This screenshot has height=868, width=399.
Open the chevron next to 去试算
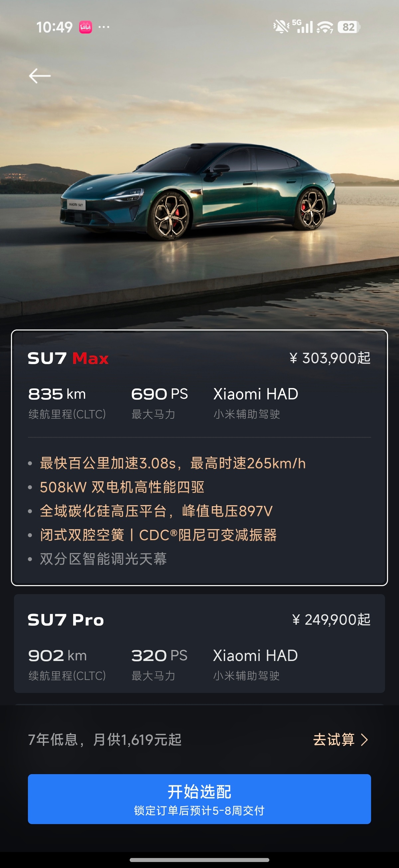[364, 740]
